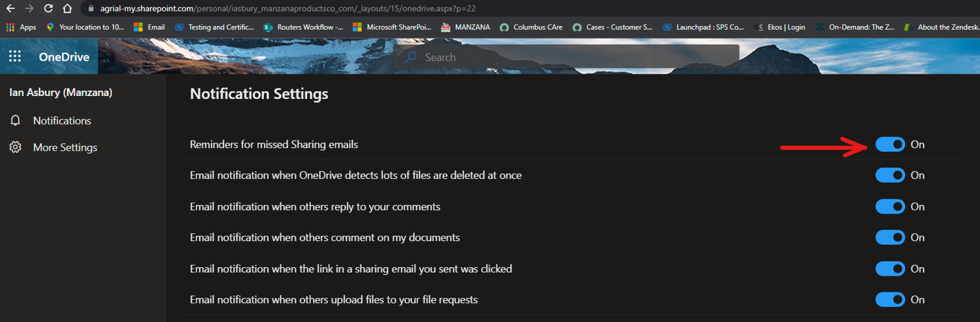Select More Settings in the sidebar
This screenshot has height=322, width=980.
[x=65, y=147]
